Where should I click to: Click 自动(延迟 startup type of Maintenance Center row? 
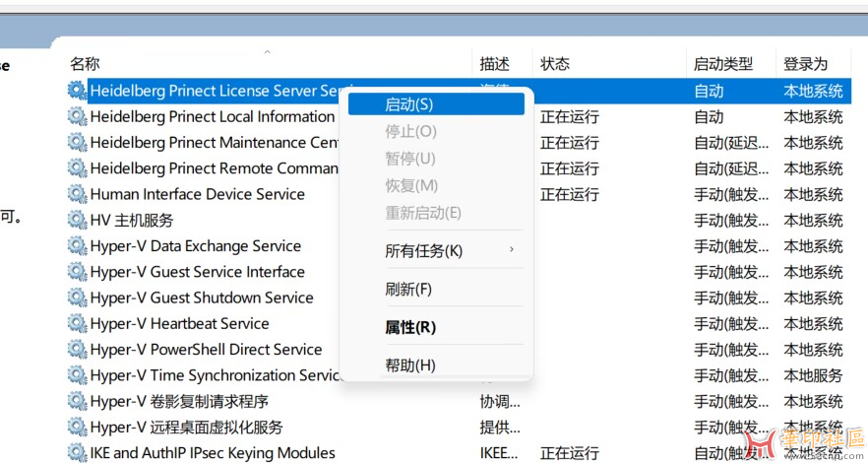pos(731,142)
